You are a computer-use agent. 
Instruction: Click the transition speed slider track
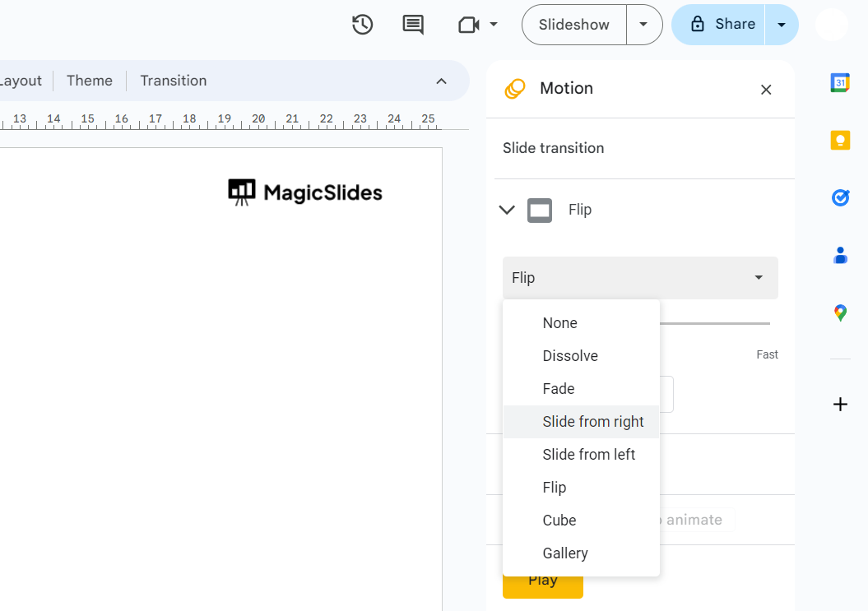[x=714, y=324]
